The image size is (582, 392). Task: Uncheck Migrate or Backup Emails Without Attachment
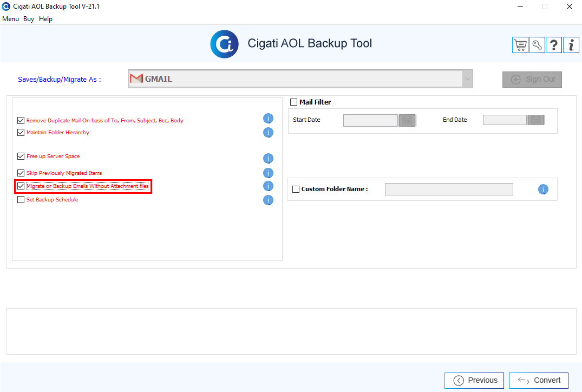(x=21, y=186)
